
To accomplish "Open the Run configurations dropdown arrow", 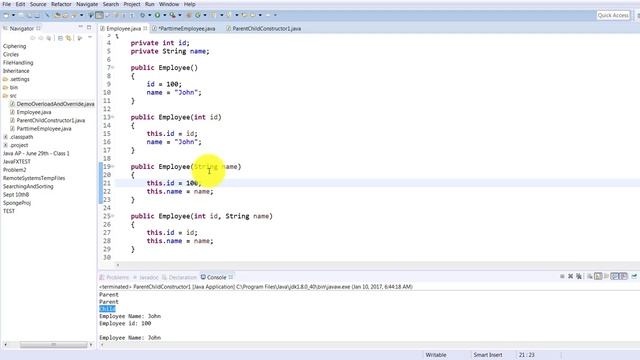I will (x=164, y=15).
